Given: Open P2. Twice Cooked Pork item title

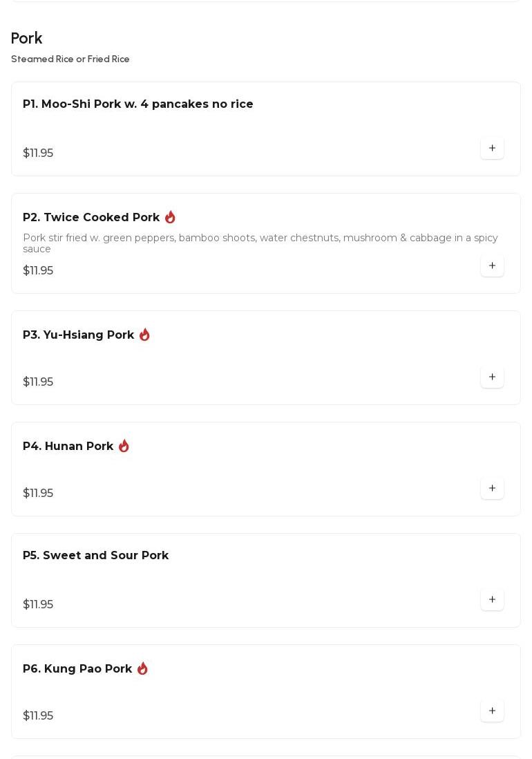Looking at the screenshot, I should click(91, 218).
